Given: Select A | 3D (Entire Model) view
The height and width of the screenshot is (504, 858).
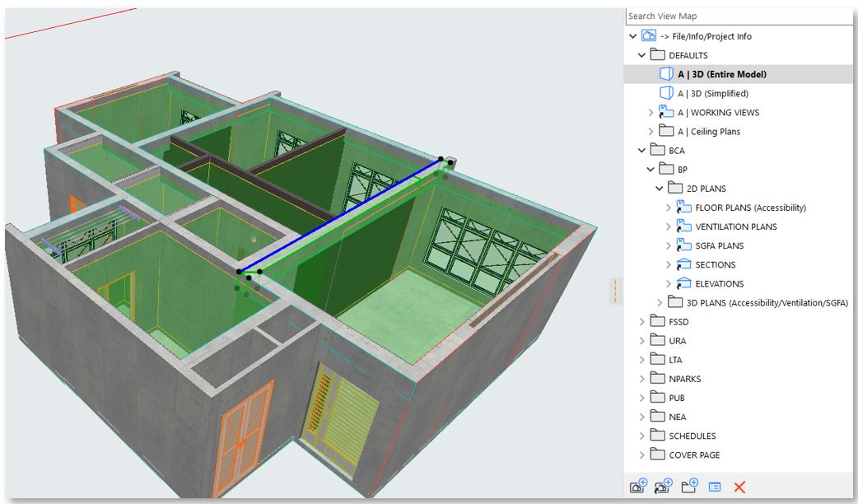Looking at the screenshot, I should [721, 74].
